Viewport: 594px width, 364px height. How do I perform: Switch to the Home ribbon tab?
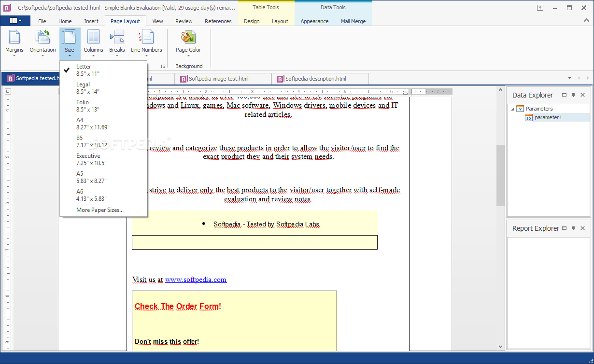(x=65, y=21)
